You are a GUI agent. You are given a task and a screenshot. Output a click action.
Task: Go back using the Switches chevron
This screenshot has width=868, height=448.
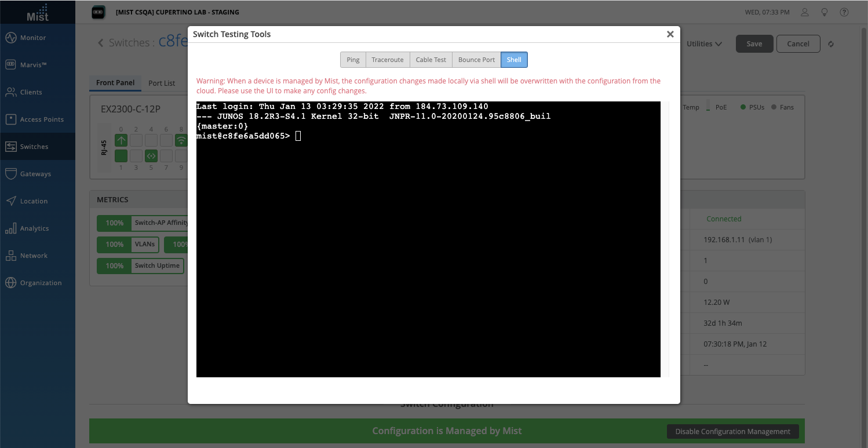click(x=100, y=43)
